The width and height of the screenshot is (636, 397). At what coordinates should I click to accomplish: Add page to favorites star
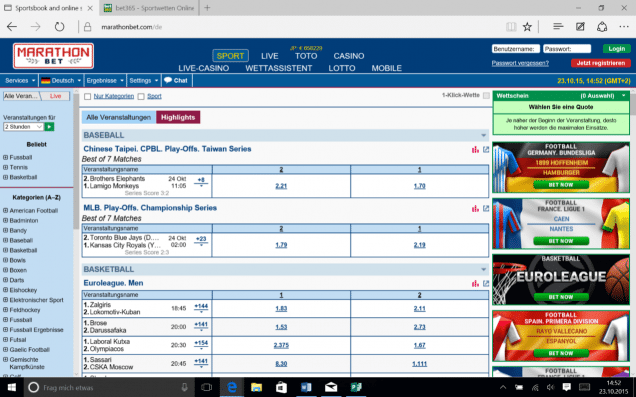click(527, 27)
